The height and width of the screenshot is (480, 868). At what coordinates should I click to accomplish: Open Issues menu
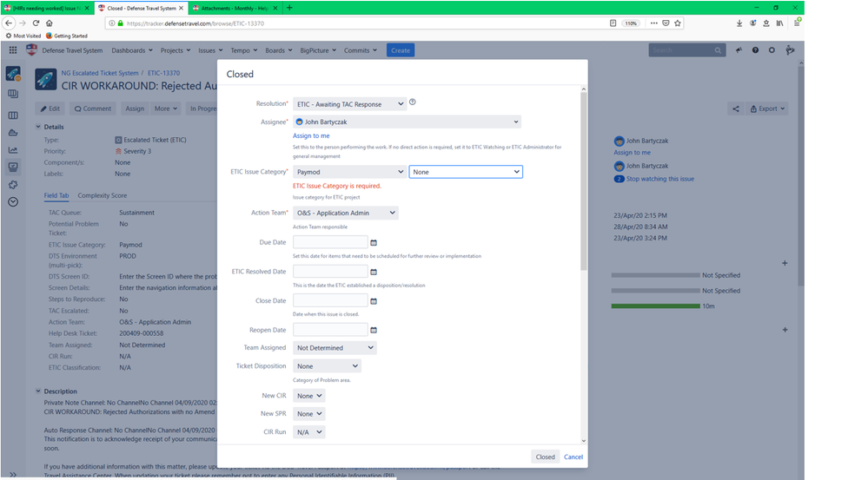pos(210,50)
